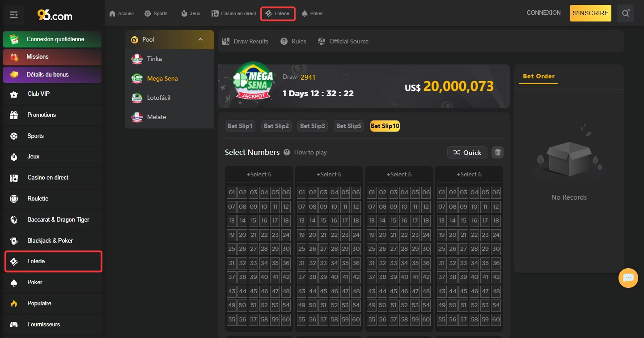Open Casino en direct in top navigation
This screenshot has height=338, width=644.
click(x=234, y=13)
